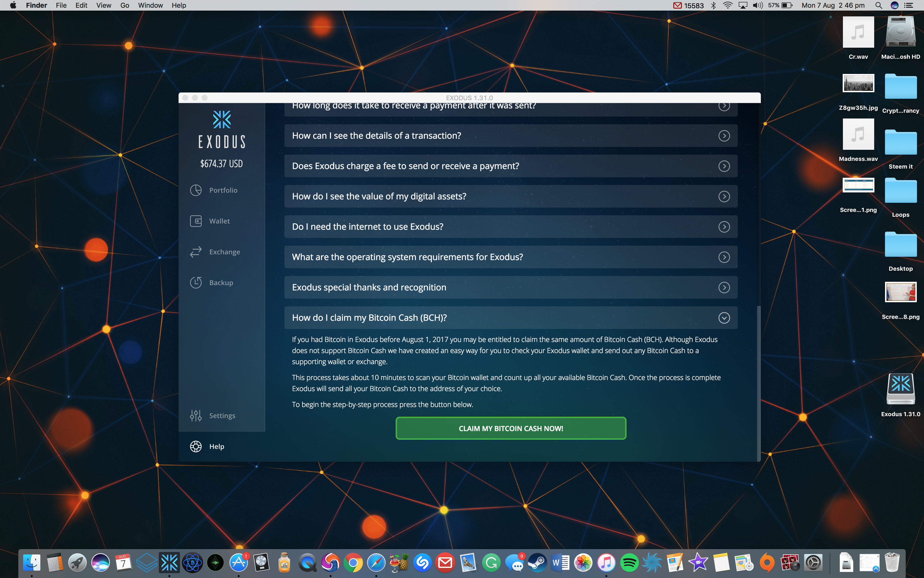Open Calendar in the Dock
This screenshot has width=924, height=578.
coord(123,562)
